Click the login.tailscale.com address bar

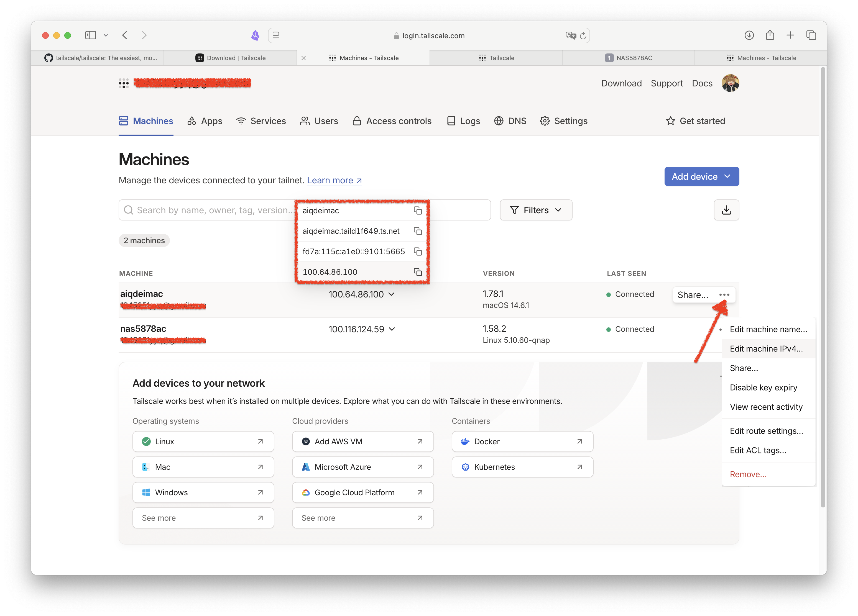tap(429, 35)
